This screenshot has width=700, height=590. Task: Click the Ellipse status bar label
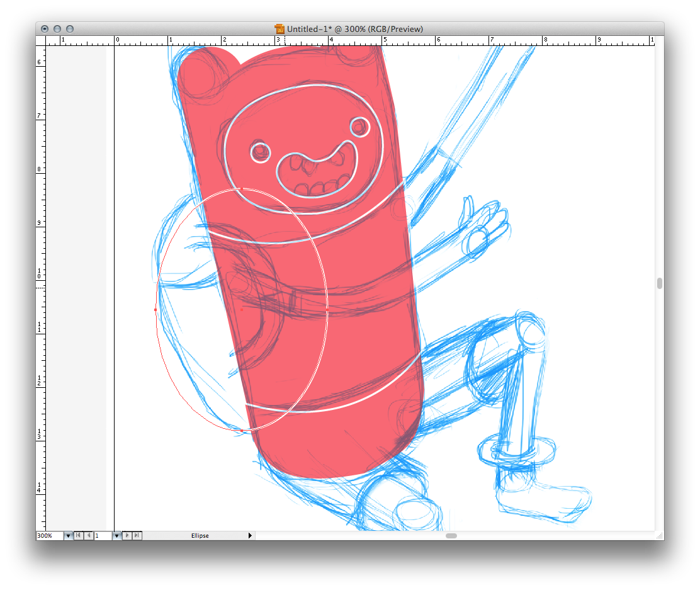tap(200, 536)
